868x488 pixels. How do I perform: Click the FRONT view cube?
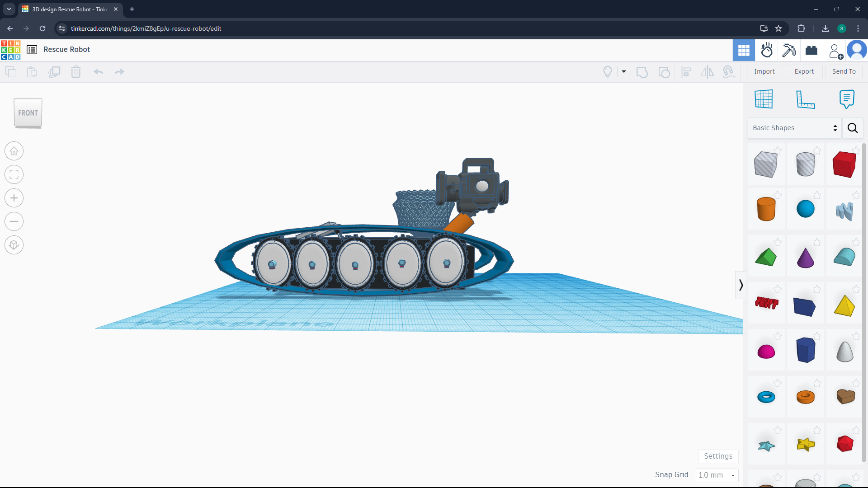[x=28, y=113]
